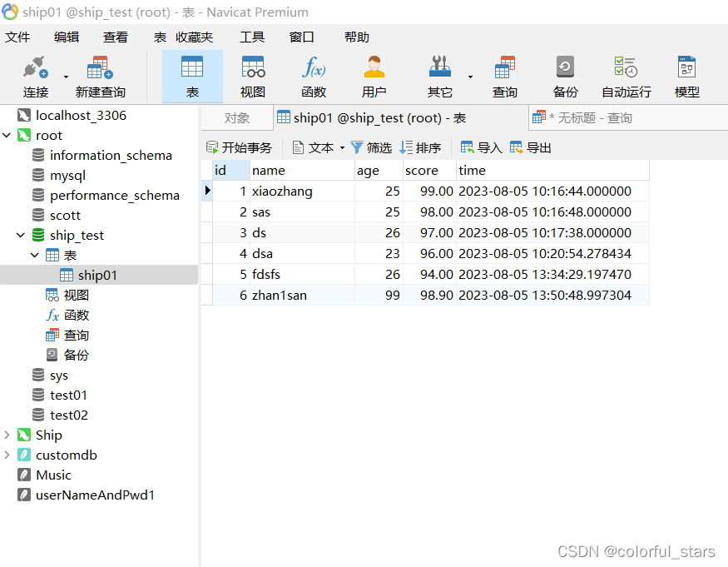Click the score column header
Viewport: 728px width, 567px height.
point(429,171)
